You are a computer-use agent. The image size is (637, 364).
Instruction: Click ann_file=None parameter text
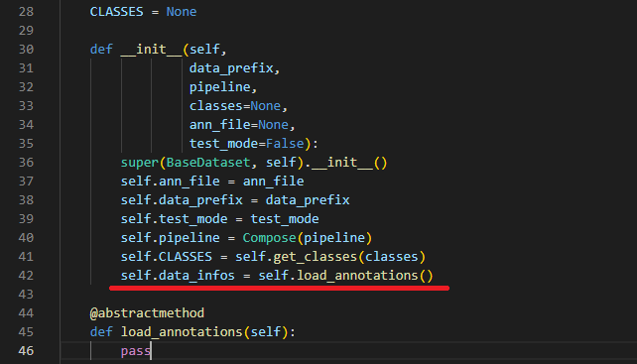239,125
